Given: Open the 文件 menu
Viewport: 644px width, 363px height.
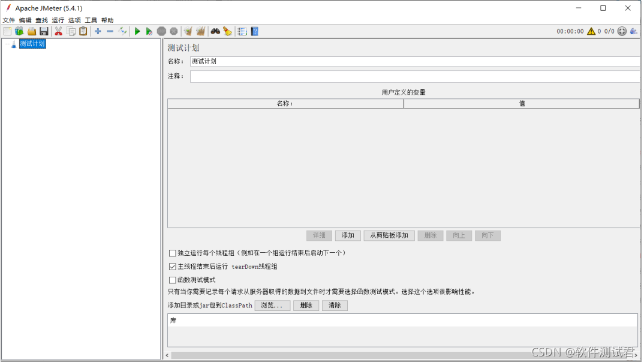Looking at the screenshot, I should pyautogui.click(x=8, y=20).
